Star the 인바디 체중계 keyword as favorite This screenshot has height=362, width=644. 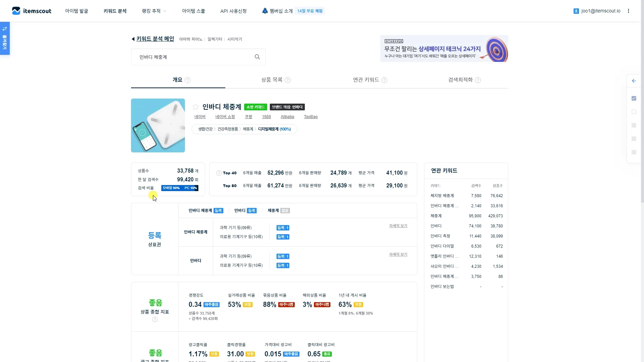click(x=196, y=107)
